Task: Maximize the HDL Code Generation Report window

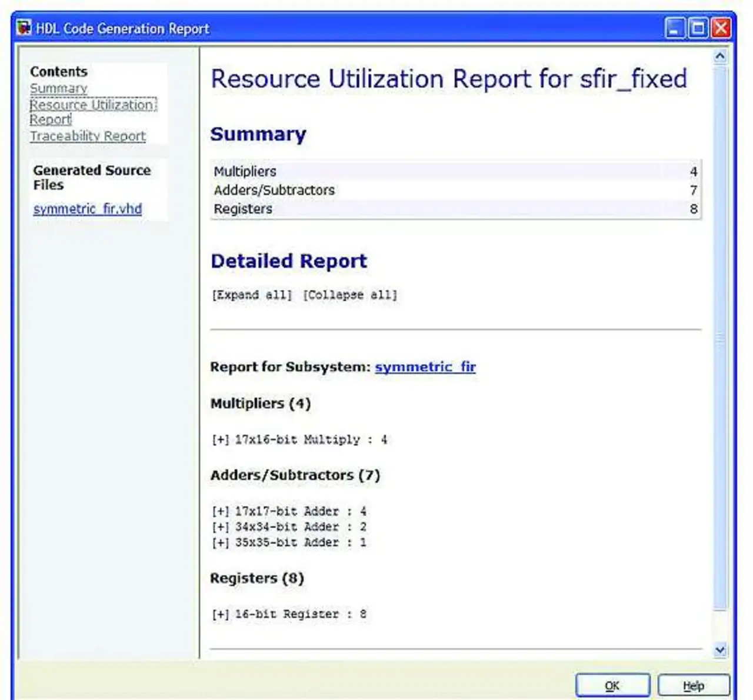Action: 698,28
